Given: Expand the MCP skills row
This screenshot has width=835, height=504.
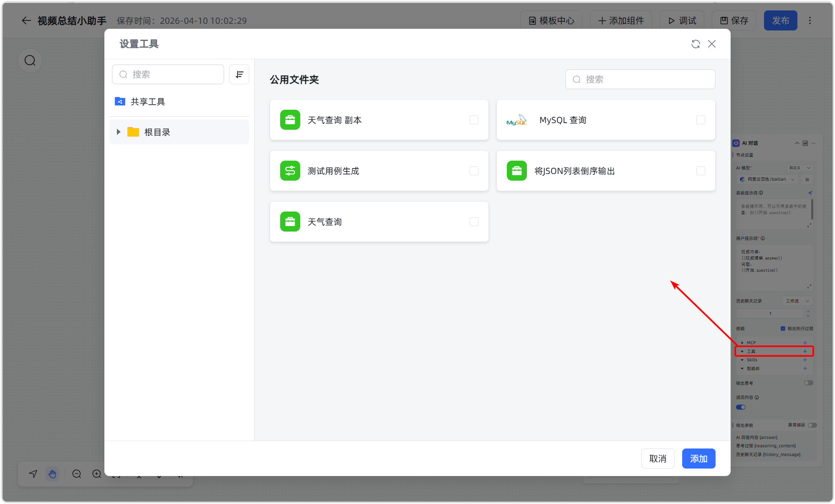Looking at the screenshot, I should click(742, 343).
